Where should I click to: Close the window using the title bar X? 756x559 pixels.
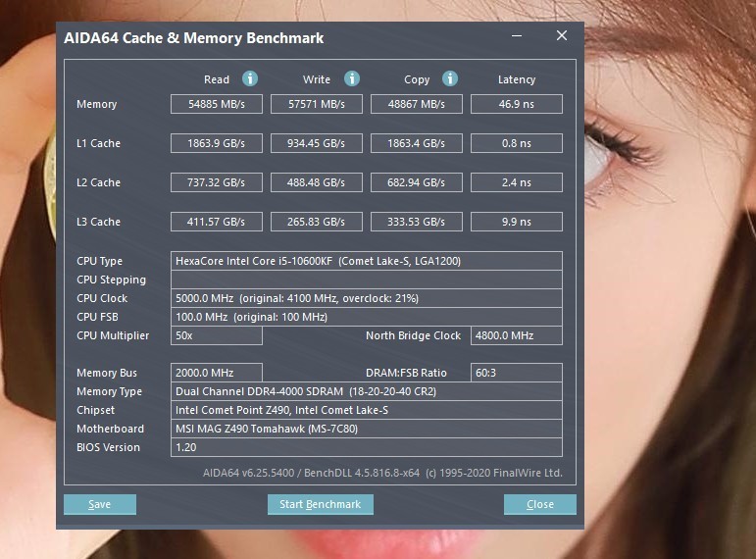click(562, 36)
